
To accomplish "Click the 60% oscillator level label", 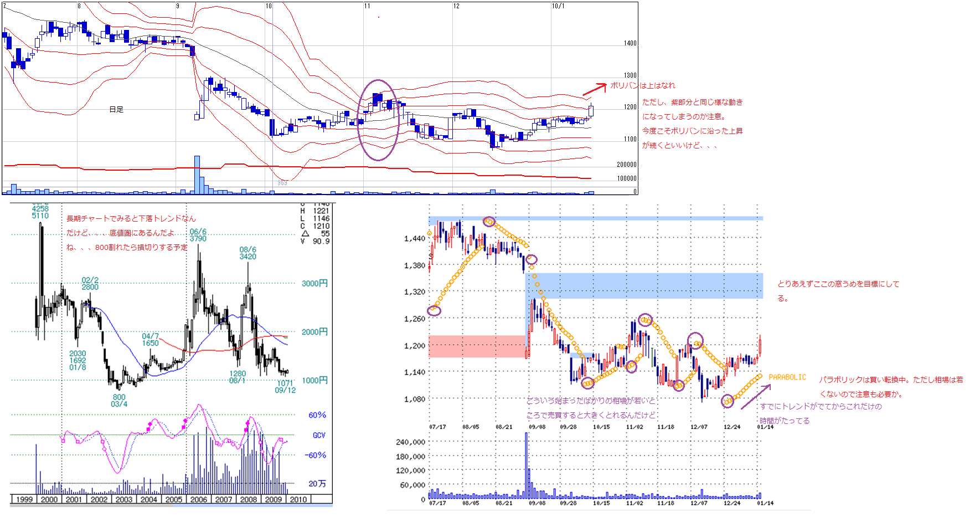I will pos(317,415).
